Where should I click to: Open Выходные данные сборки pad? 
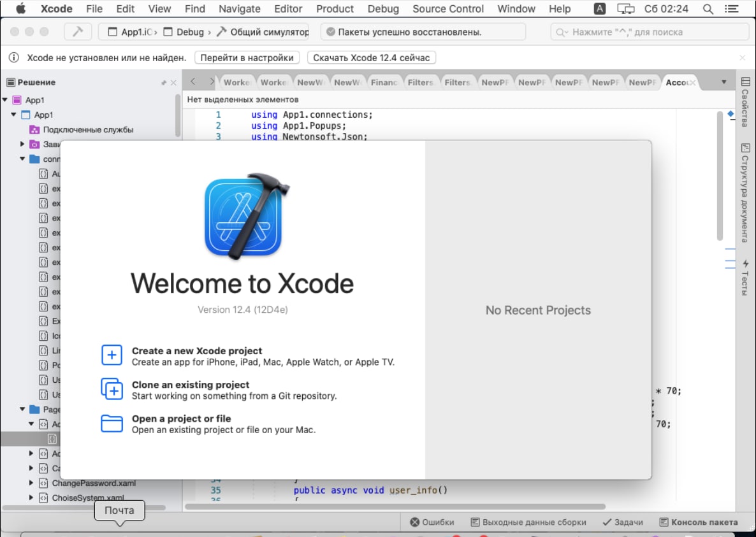pyautogui.click(x=528, y=522)
